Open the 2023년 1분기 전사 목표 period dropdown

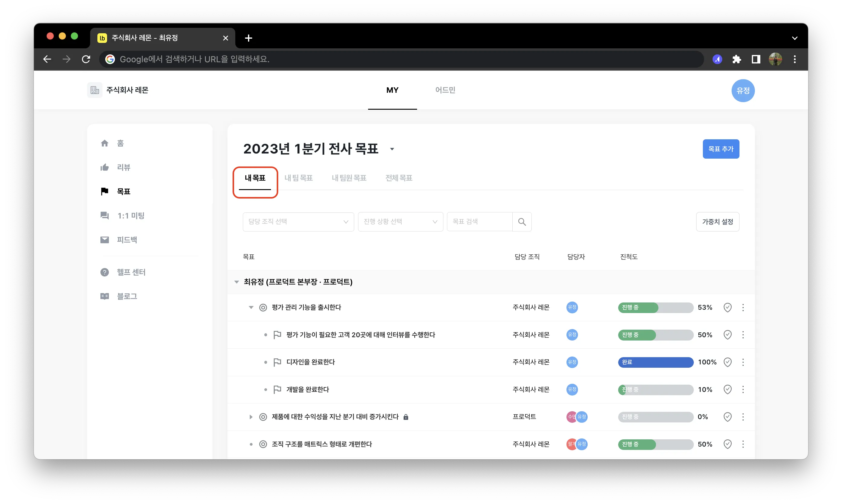point(392,149)
